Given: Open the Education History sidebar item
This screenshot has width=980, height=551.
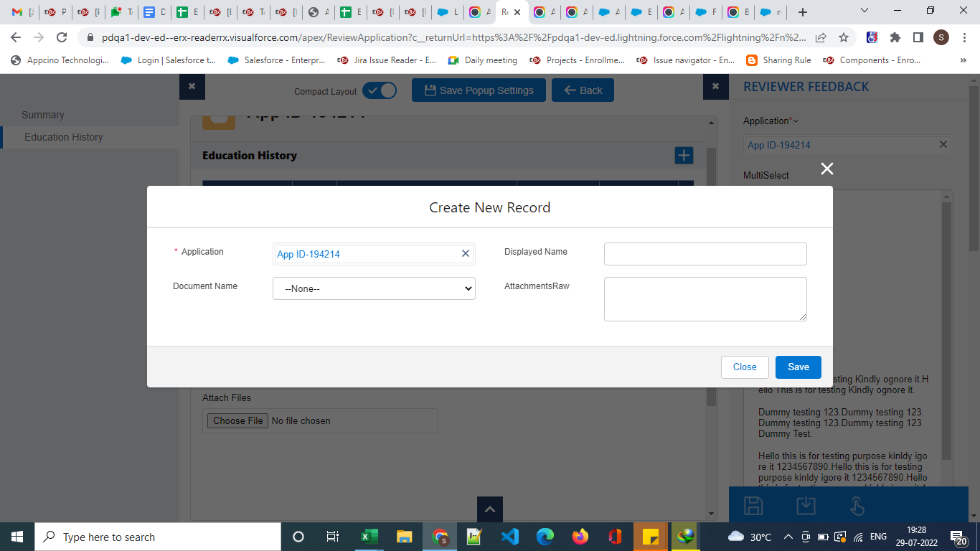Looking at the screenshot, I should point(63,137).
